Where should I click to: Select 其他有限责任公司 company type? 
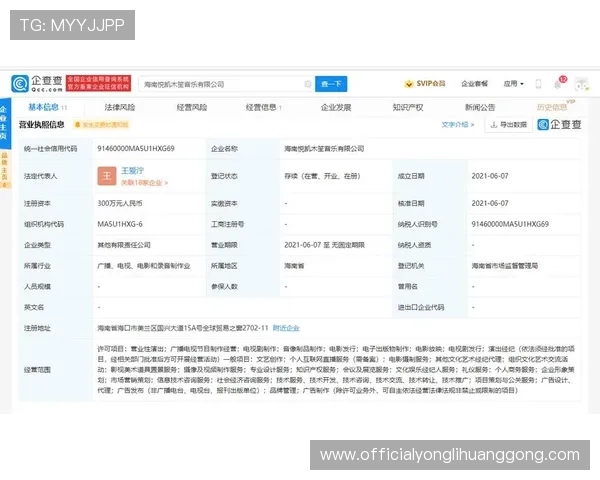124,245
